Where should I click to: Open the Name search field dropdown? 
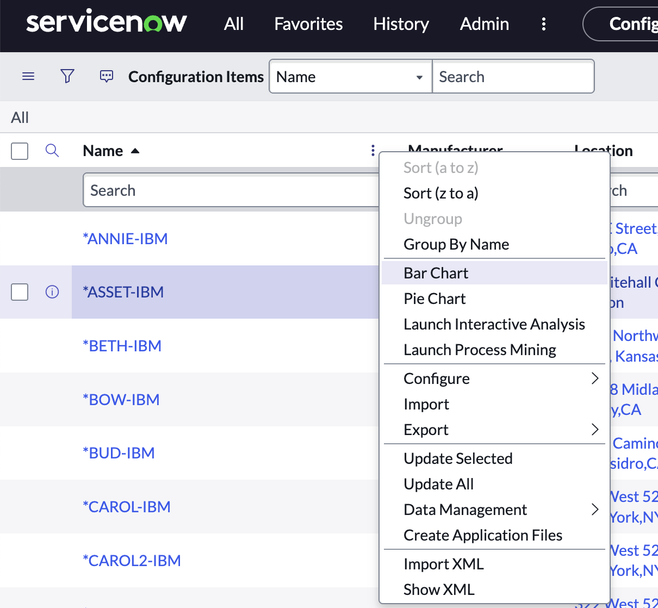click(x=350, y=76)
